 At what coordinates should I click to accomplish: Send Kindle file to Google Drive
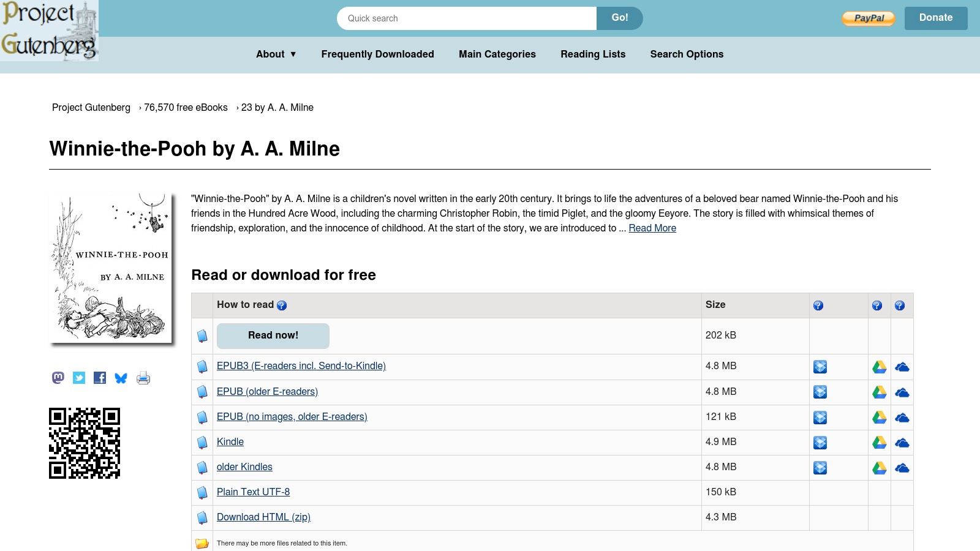(x=880, y=443)
